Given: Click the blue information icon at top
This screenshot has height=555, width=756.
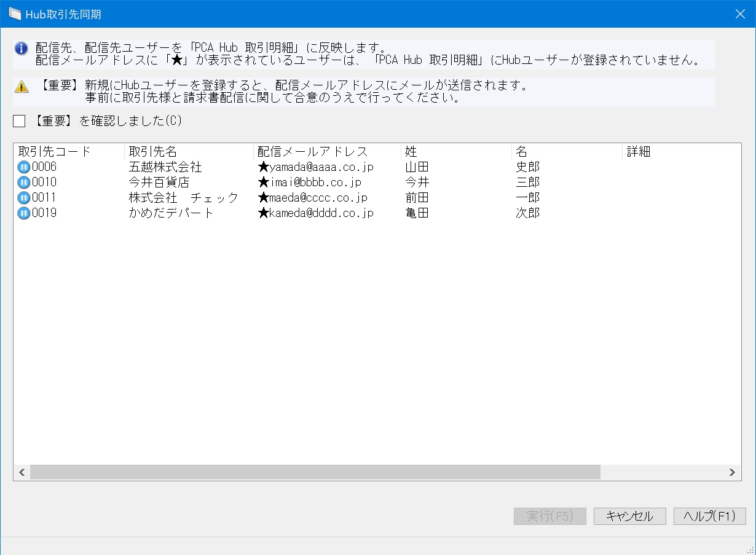Looking at the screenshot, I should (x=22, y=48).
